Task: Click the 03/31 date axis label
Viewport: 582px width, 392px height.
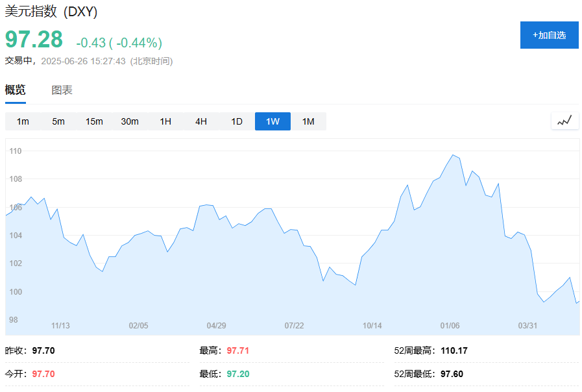Action: [527, 326]
